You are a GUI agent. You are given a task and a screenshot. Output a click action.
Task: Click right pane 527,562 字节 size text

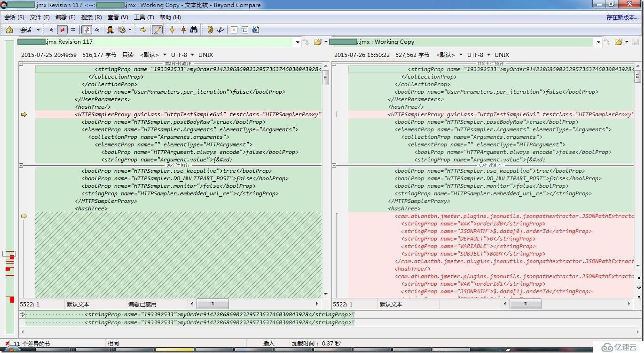[412, 55]
